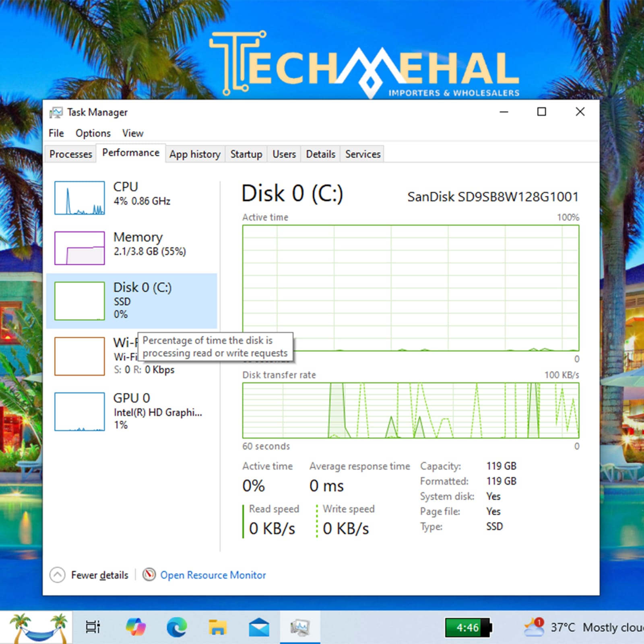Click the SanDisk SD9SB8W128G1001 model name
The width and height of the screenshot is (644, 644).
pos(493,197)
